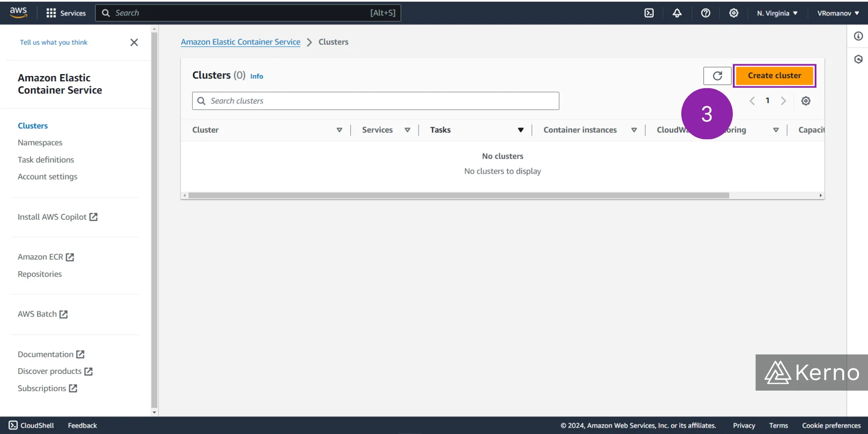Screen dimensions: 868x434
Task: Open the help question mark icon
Action: (705, 13)
